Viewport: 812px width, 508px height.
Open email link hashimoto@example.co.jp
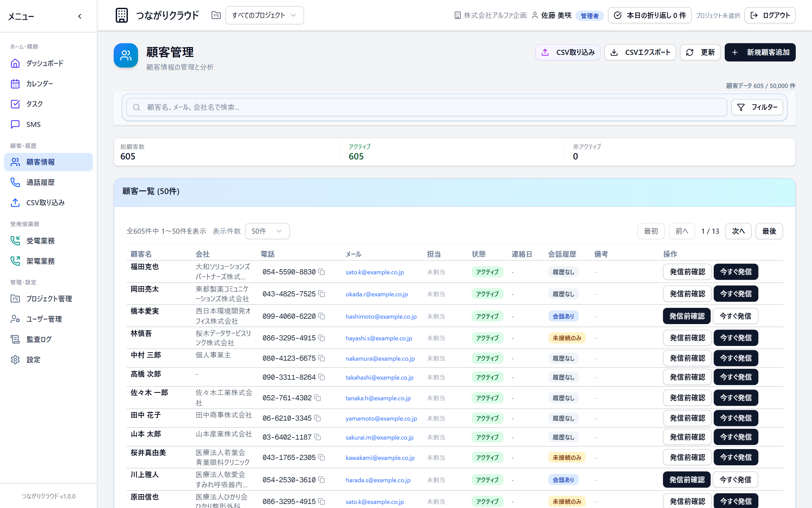pyautogui.click(x=381, y=316)
